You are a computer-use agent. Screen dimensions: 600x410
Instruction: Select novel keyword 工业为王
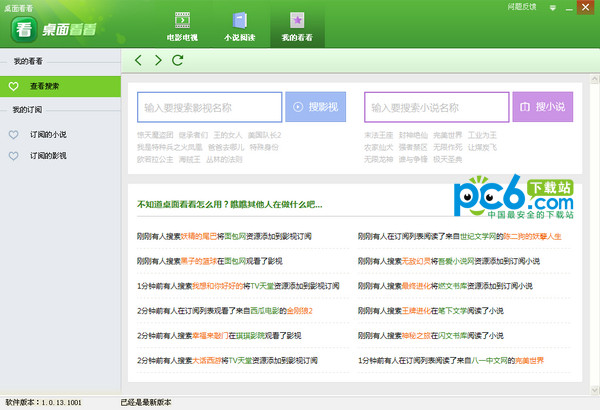coord(482,135)
